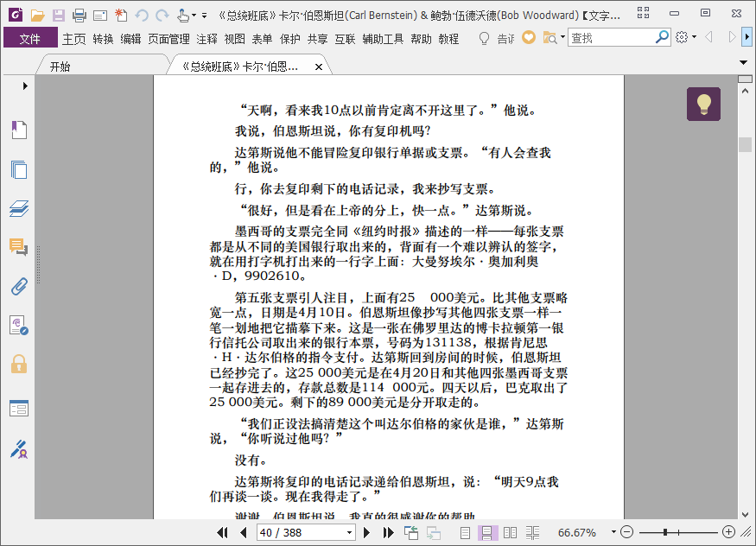
Task: Go to the next page
Action: (x=366, y=532)
